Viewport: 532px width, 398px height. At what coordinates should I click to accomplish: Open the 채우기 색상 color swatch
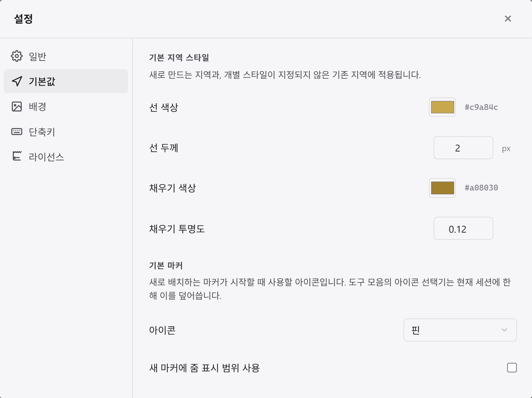tap(442, 188)
